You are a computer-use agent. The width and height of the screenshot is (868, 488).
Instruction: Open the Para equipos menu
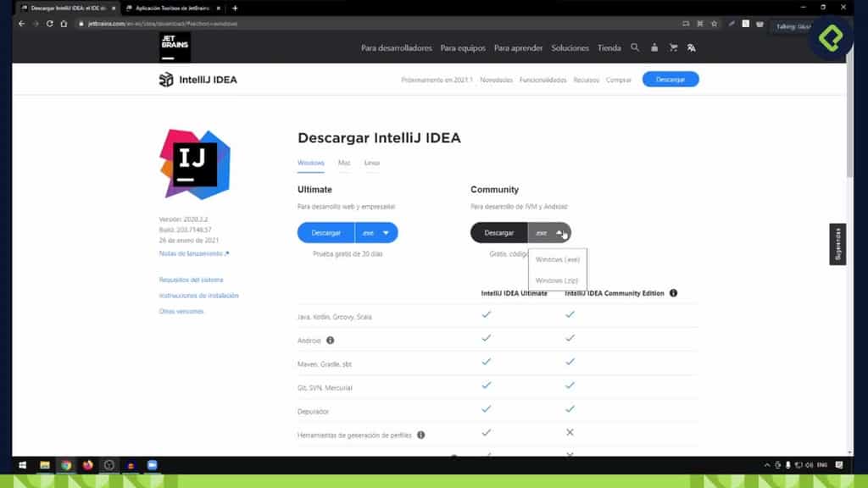pyautogui.click(x=463, y=48)
